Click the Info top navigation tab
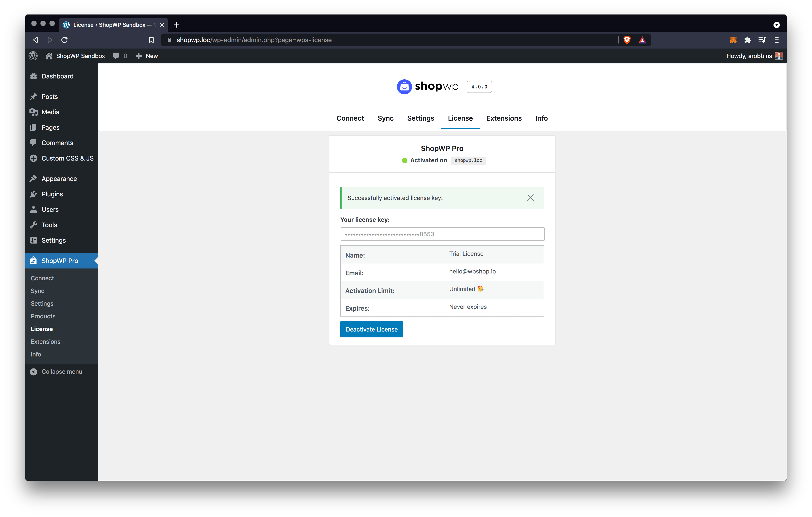Screen dimensions: 812x517 (541, 118)
